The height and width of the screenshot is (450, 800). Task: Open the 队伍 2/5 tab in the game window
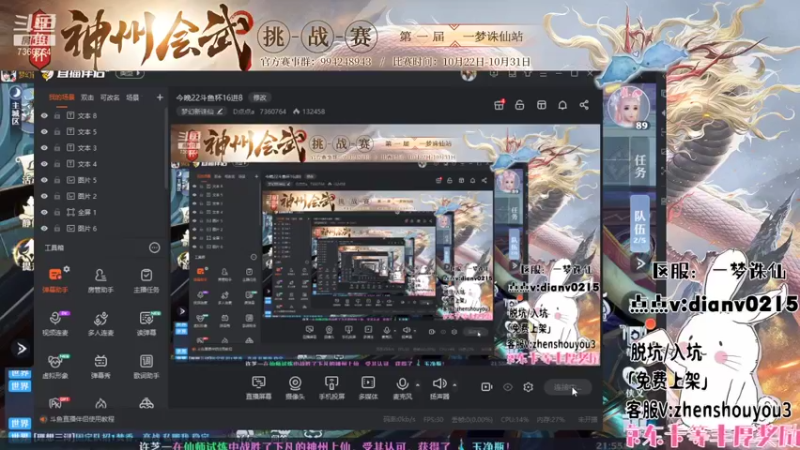(x=640, y=223)
